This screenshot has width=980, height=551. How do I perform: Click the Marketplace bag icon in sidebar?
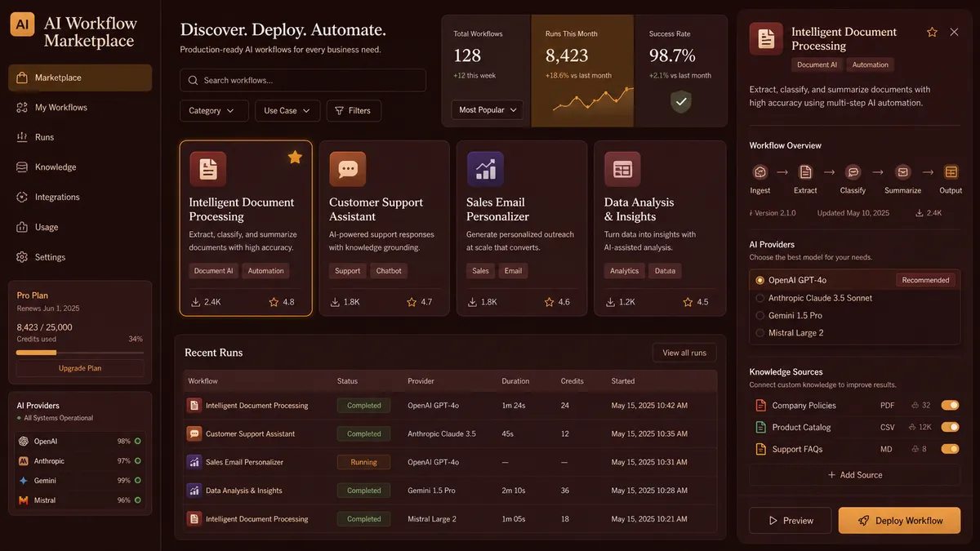22,78
